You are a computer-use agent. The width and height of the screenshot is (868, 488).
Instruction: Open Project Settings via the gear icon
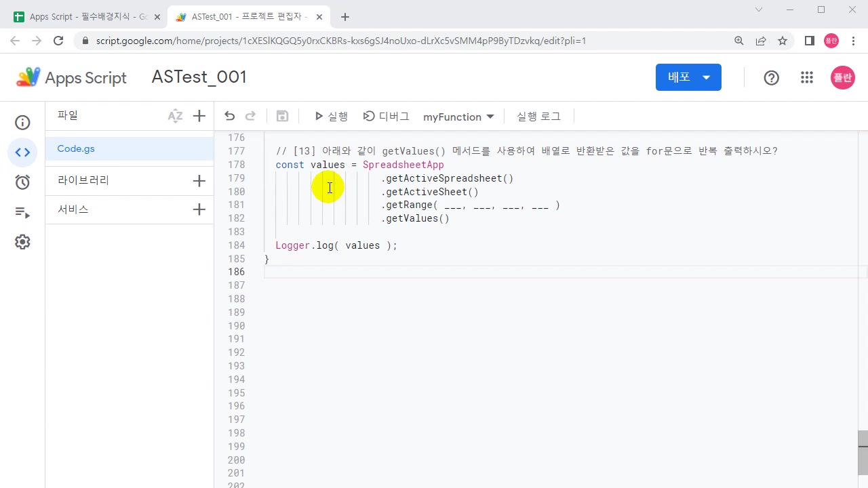click(22, 242)
